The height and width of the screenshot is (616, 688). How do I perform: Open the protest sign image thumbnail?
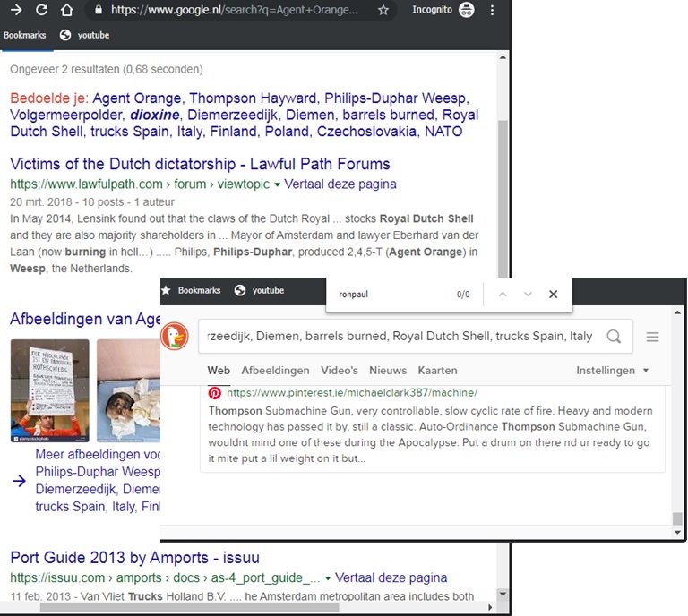49,390
